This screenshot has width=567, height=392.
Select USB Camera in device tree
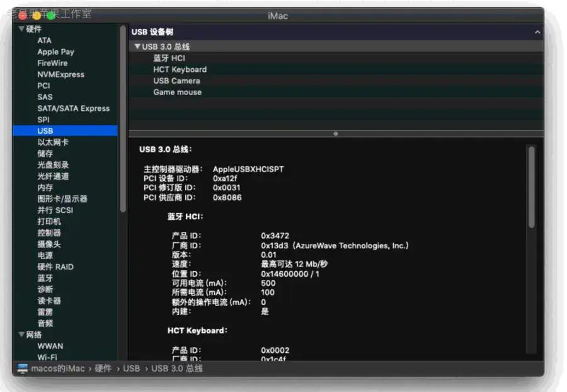[x=176, y=81]
